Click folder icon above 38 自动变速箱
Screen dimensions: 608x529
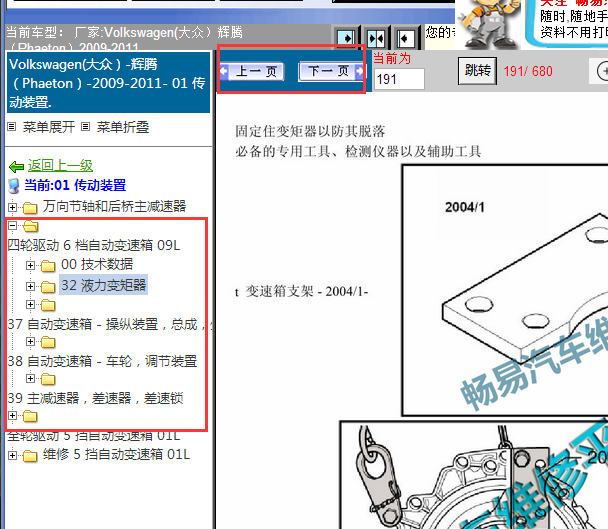tap(48, 342)
